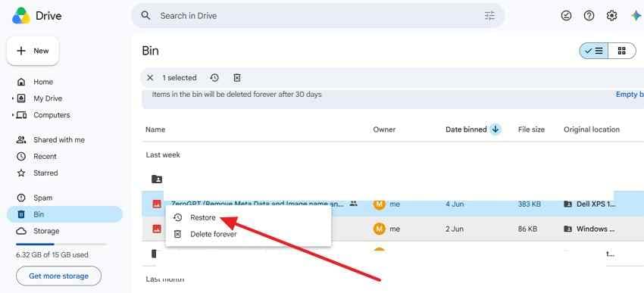Open the Gemini sparkle icon
The width and height of the screenshot is (644, 293).
[x=636, y=16]
